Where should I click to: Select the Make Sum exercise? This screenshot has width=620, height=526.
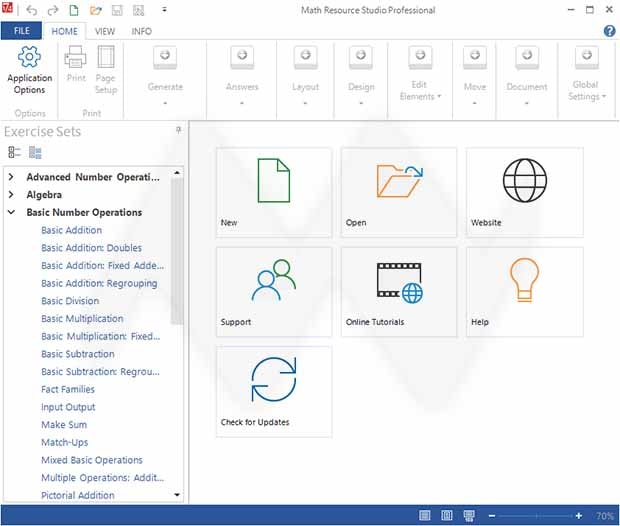(x=64, y=425)
